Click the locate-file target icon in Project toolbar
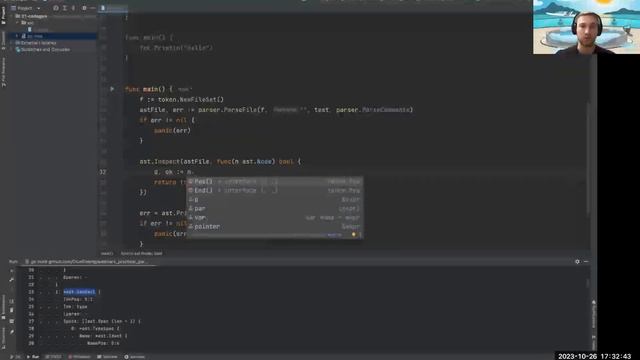The width and height of the screenshot is (640, 360). tap(56, 8)
